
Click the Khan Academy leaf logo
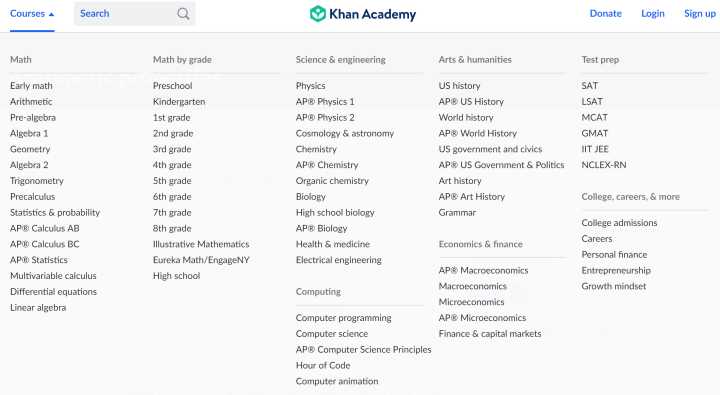[317, 14]
